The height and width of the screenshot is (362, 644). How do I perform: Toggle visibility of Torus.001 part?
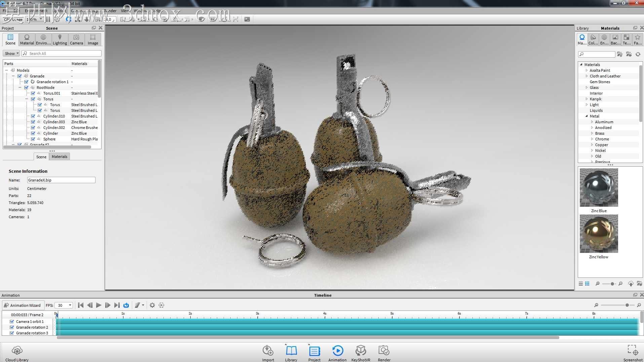click(x=33, y=93)
